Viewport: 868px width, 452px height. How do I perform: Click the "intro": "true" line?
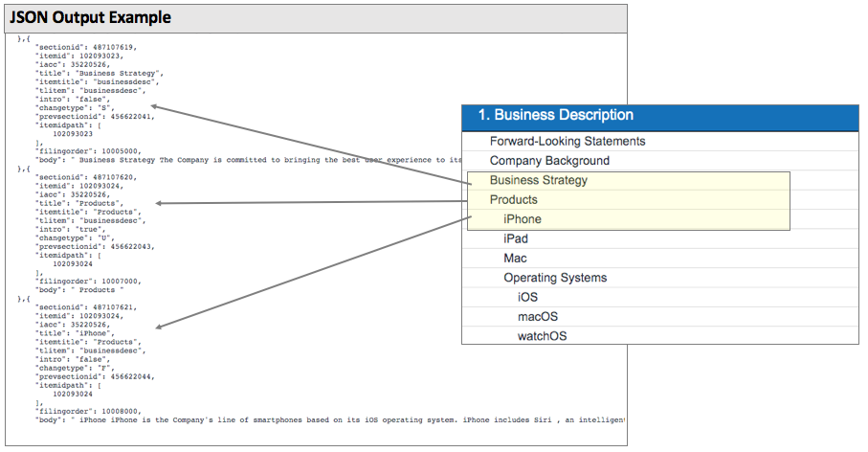70,229
